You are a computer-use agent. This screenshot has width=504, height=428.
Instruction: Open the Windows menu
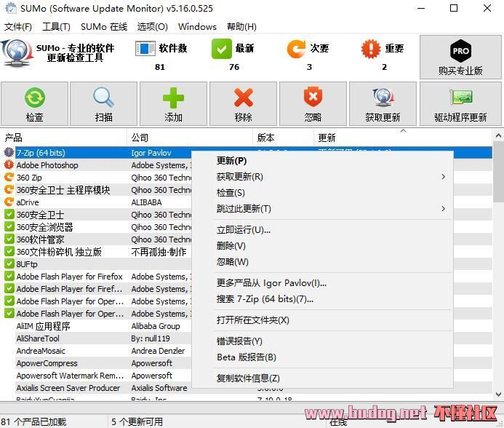(197, 27)
